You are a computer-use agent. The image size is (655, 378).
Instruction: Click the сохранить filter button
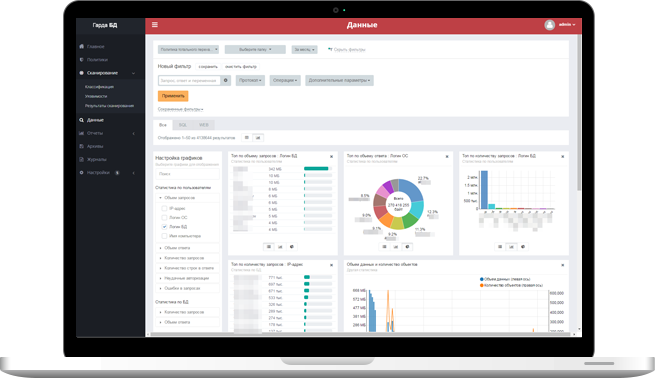coord(208,66)
